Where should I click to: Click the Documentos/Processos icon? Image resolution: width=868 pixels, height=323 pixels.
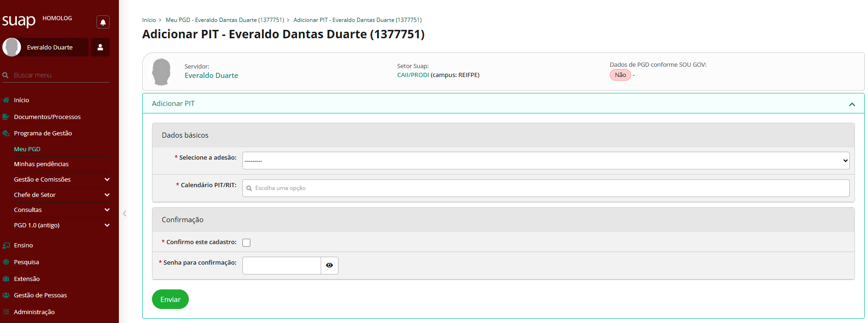click(6, 117)
